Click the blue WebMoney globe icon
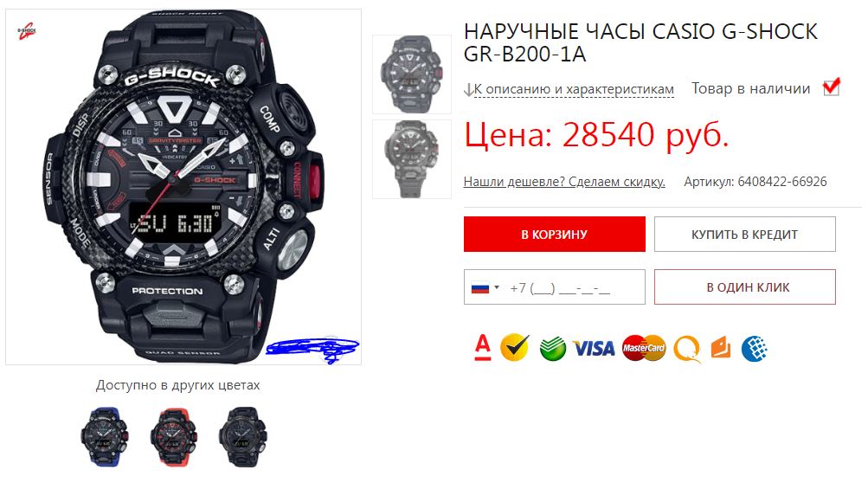 (755, 348)
